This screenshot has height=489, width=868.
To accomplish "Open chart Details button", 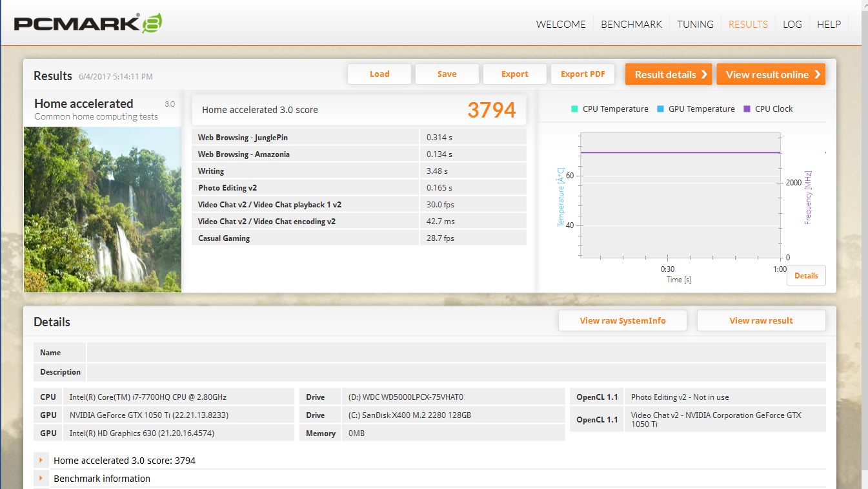I will point(806,276).
